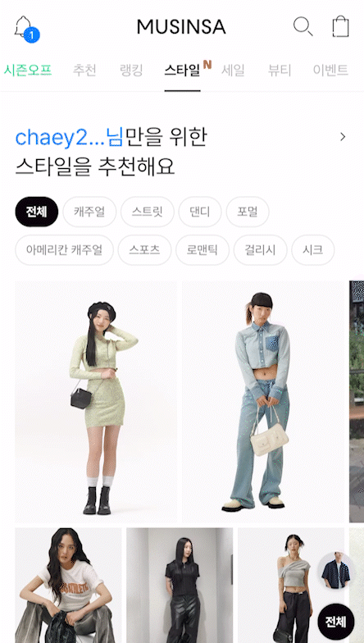
Task: Select the 시크 filter chip
Action: coord(313,249)
